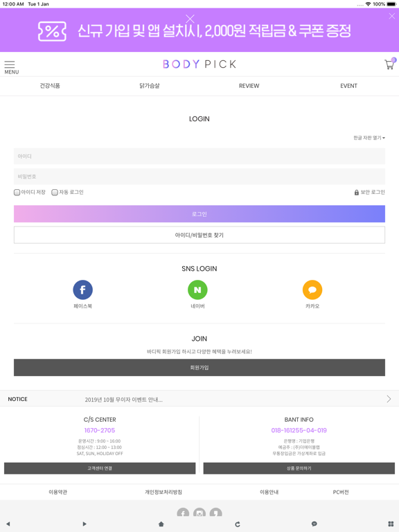Open the footer Instagram social icon

[199, 513]
